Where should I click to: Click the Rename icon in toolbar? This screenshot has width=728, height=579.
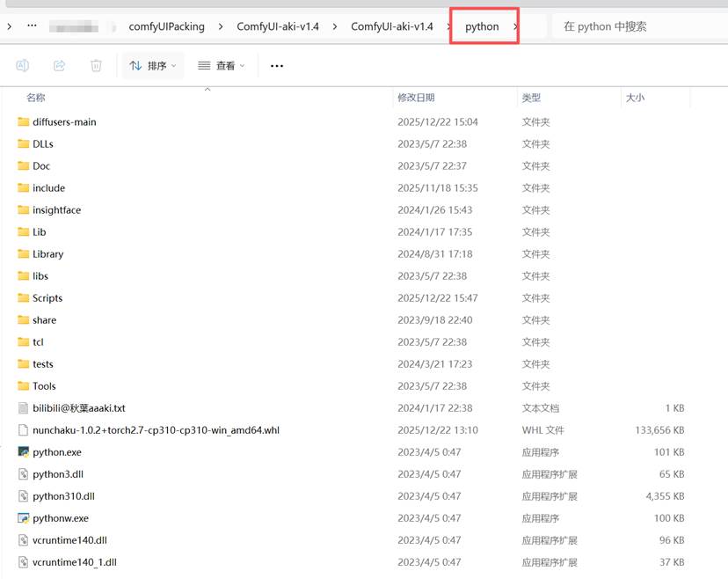tap(23, 66)
